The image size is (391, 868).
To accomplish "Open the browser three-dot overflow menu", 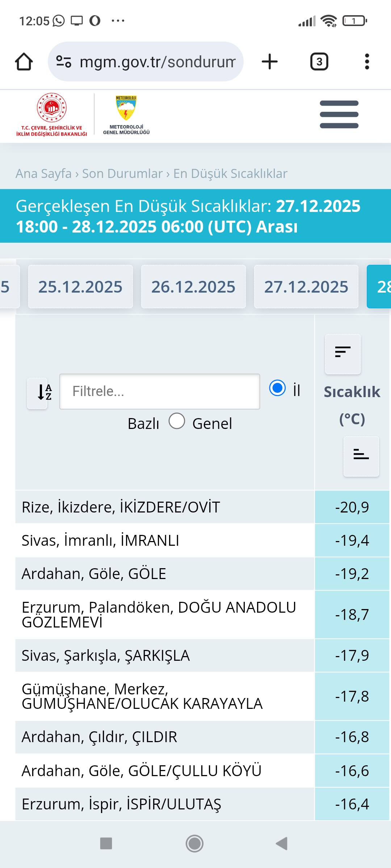I will 367,61.
